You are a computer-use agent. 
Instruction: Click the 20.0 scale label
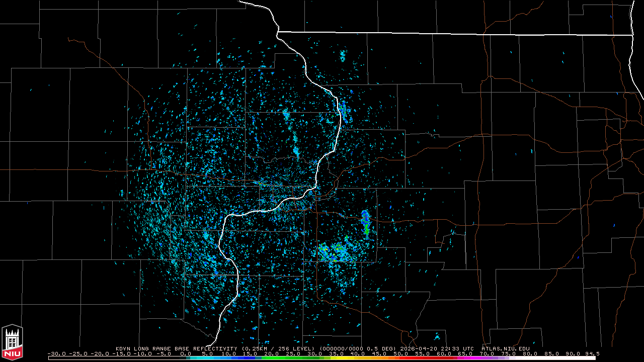(271, 354)
